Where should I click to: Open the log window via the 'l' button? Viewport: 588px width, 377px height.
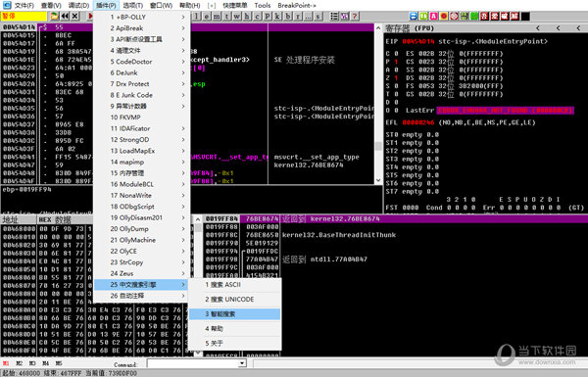(197, 16)
